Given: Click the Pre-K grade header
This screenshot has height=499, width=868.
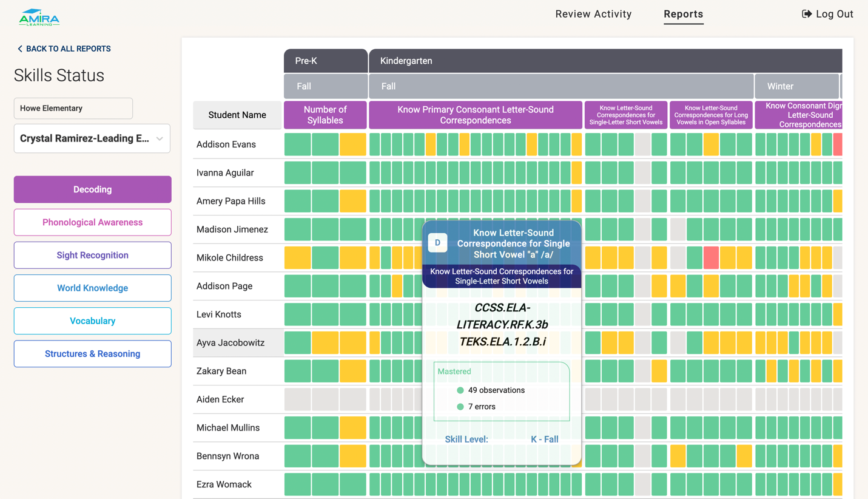Looking at the screenshot, I should point(326,61).
